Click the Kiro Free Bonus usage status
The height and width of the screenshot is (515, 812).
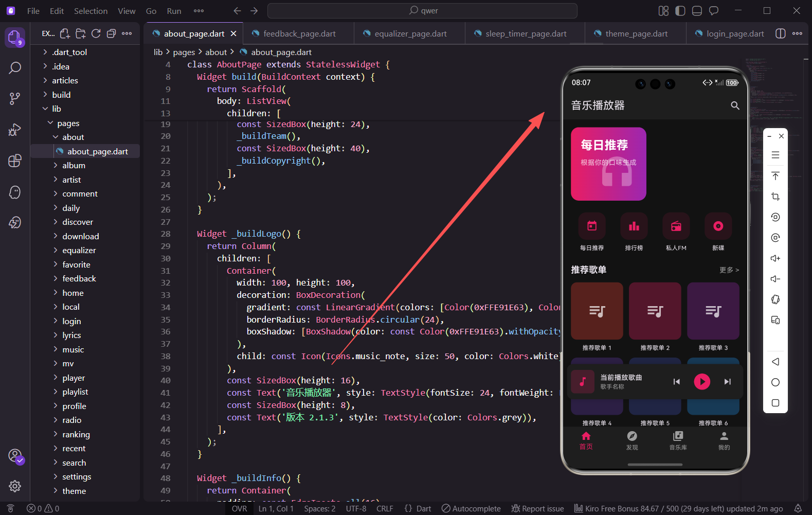(x=679, y=509)
